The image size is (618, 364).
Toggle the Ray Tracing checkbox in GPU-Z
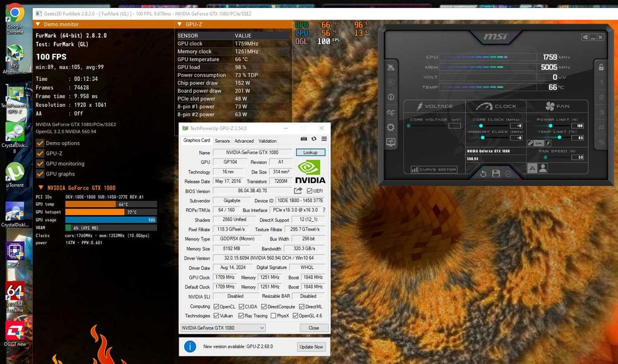tap(241, 316)
